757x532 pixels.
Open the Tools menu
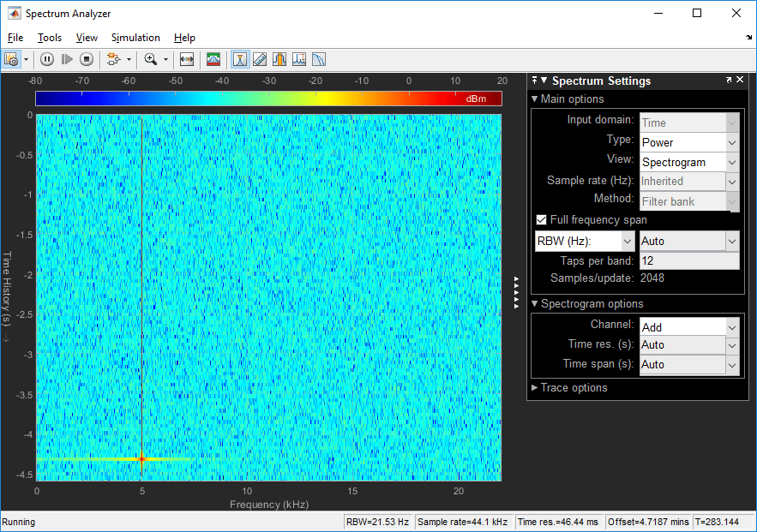coord(50,38)
